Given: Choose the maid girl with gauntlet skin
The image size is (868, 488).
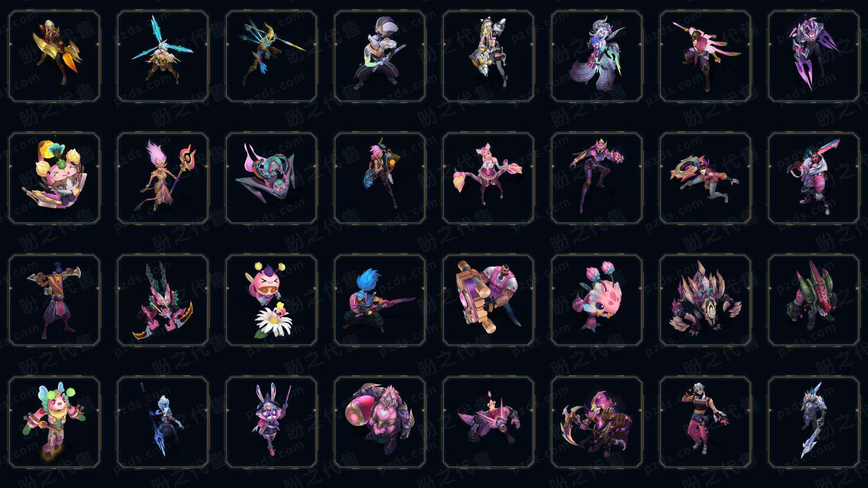Looking at the screenshot, I should (488, 56).
